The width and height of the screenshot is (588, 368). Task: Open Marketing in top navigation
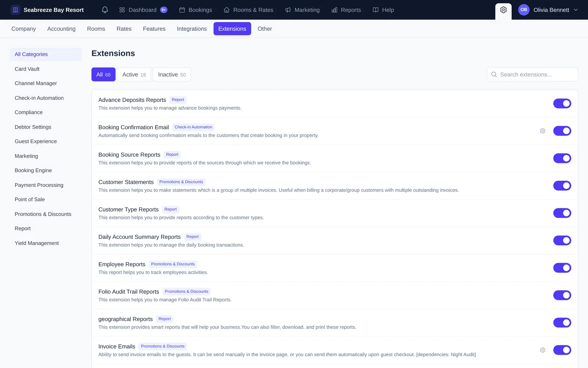(x=302, y=10)
